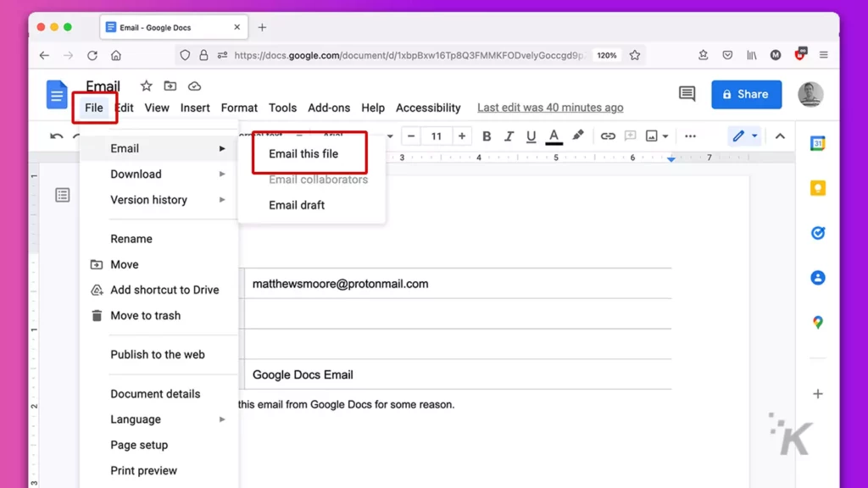Viewport: 868px width, 488px height.
Task: Open the Tools menu
Action: coord(282,108)
